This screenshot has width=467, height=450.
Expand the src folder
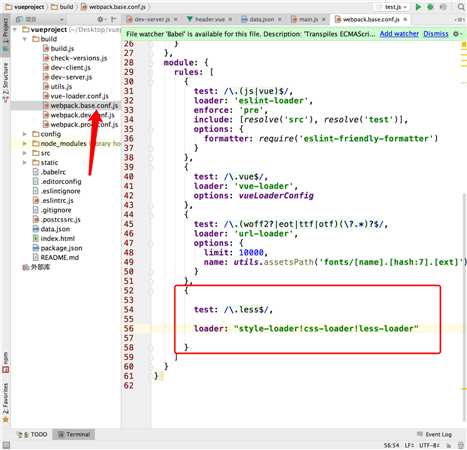[x=25, y=153]
